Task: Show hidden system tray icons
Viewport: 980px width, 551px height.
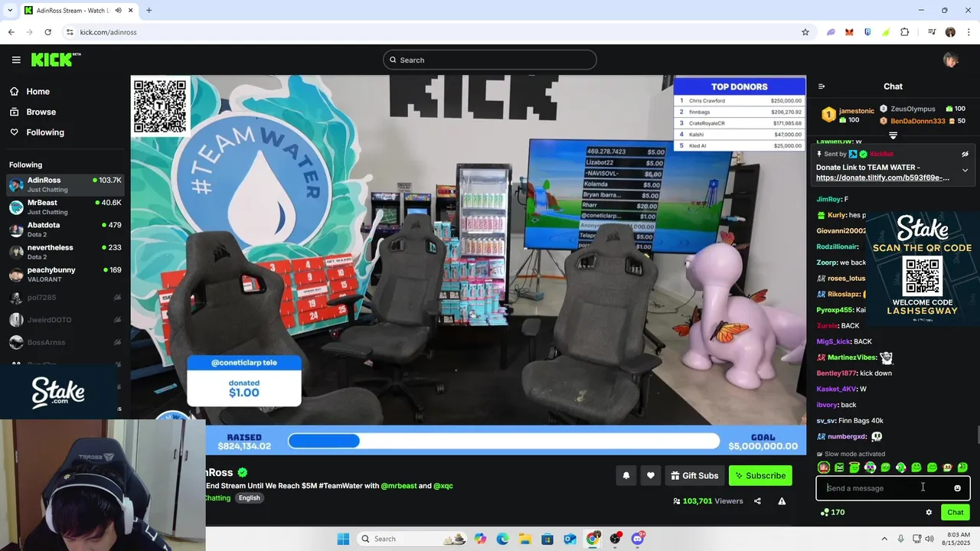Action: pyautogui.click(x=884, y=539)
